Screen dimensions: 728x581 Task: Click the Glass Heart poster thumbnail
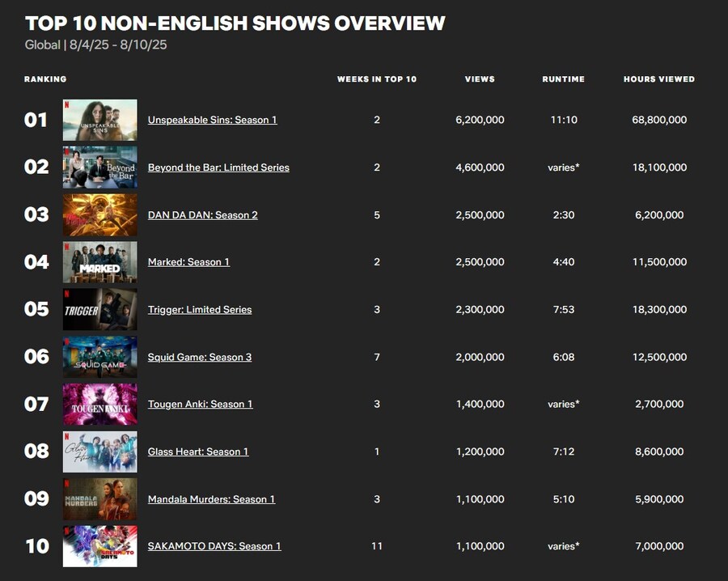point(99,452)
